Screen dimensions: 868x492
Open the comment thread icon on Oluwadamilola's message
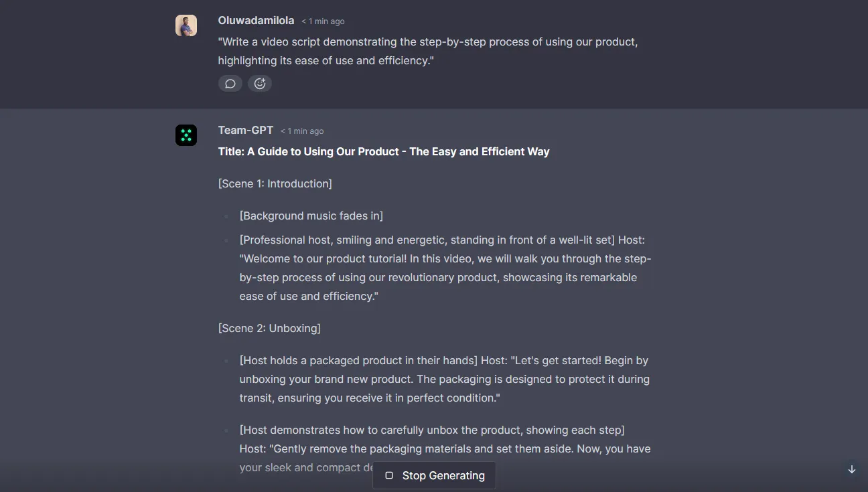(x=230, y=83)
